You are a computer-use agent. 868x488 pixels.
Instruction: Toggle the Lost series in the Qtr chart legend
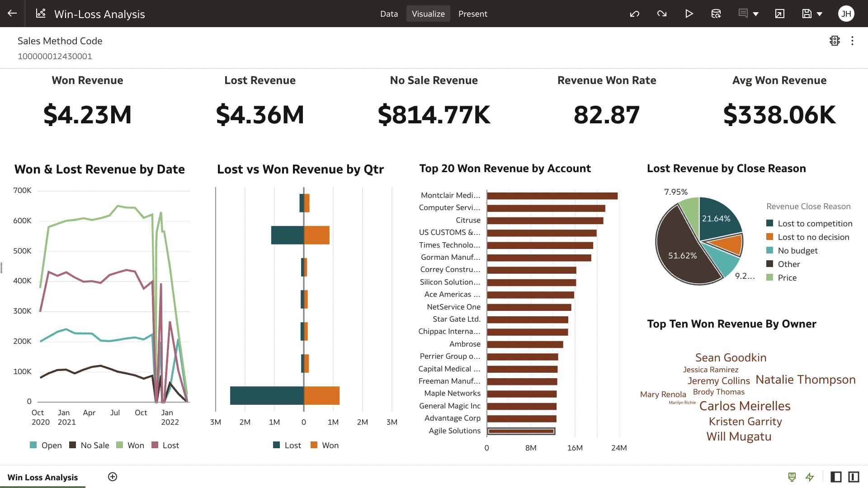click(288, 445)
